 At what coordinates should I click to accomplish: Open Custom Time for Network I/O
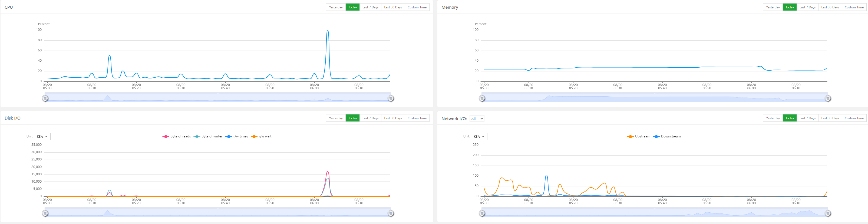tap(854, 118)
